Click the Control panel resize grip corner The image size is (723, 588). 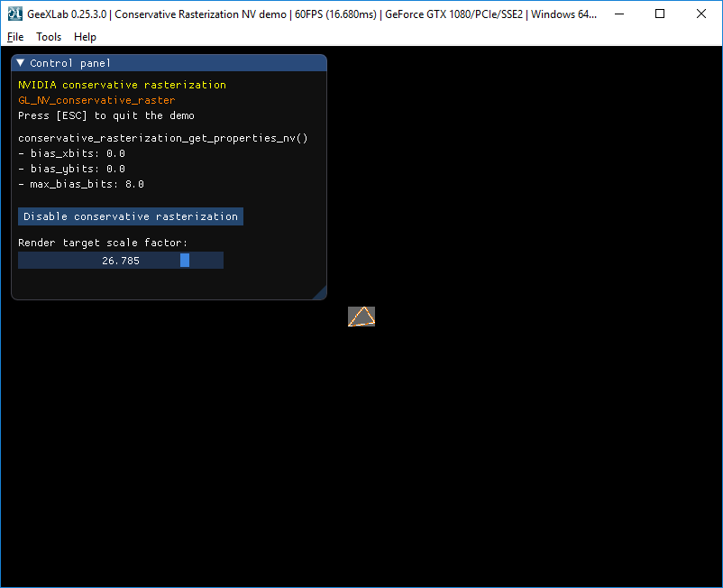click(x=319, y=293)
